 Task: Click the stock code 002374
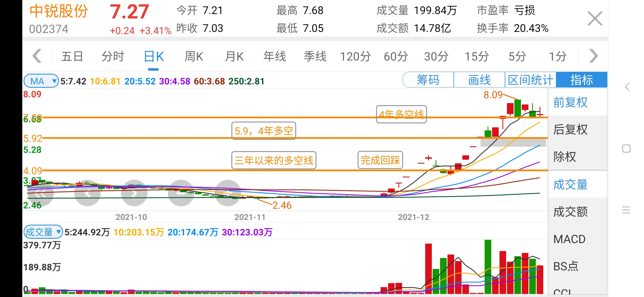[49, 29]
